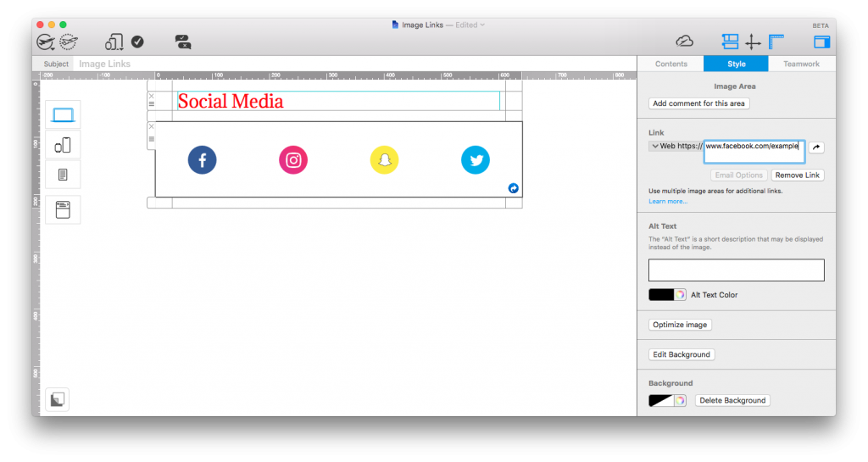
Task: Switch to the Contents tab
Action: pos(671,64)
